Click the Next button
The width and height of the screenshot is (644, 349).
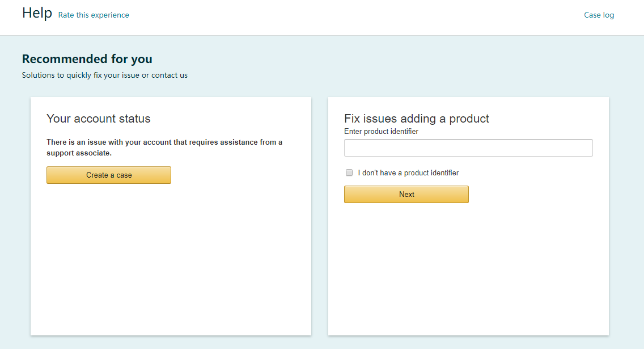[x=406, y=194]
